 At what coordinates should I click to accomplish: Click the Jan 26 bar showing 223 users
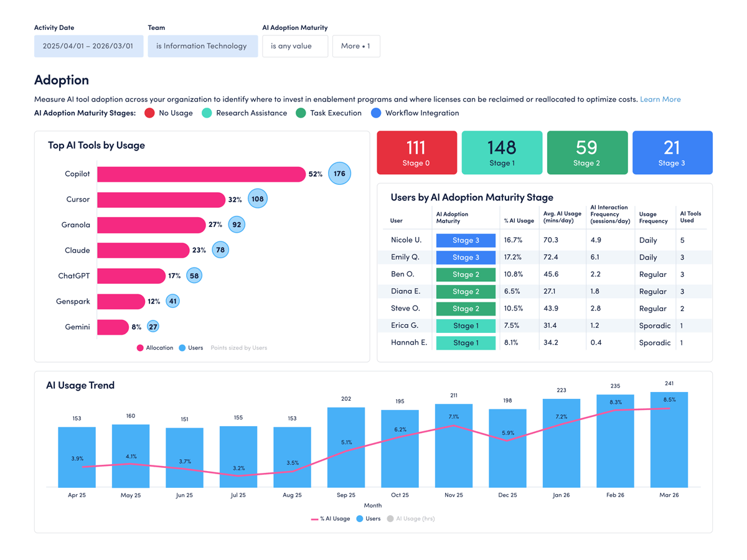click(x=561, y=443)
